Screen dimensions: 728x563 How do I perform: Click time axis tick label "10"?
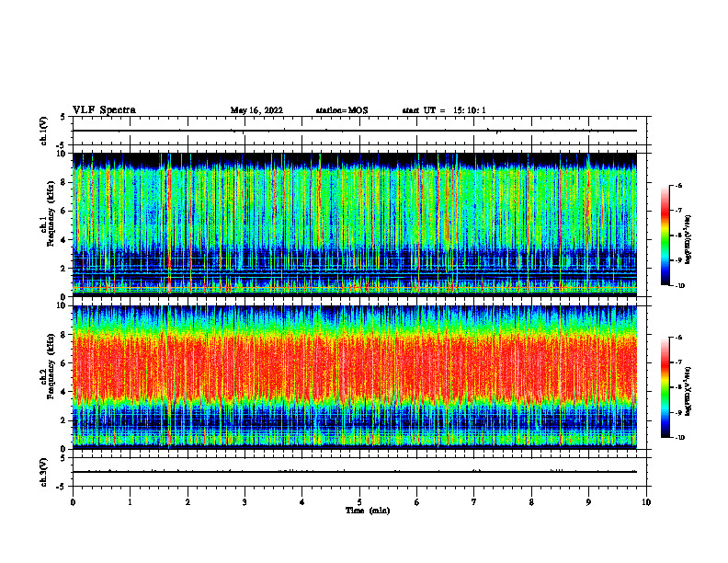tap(646, 502)
